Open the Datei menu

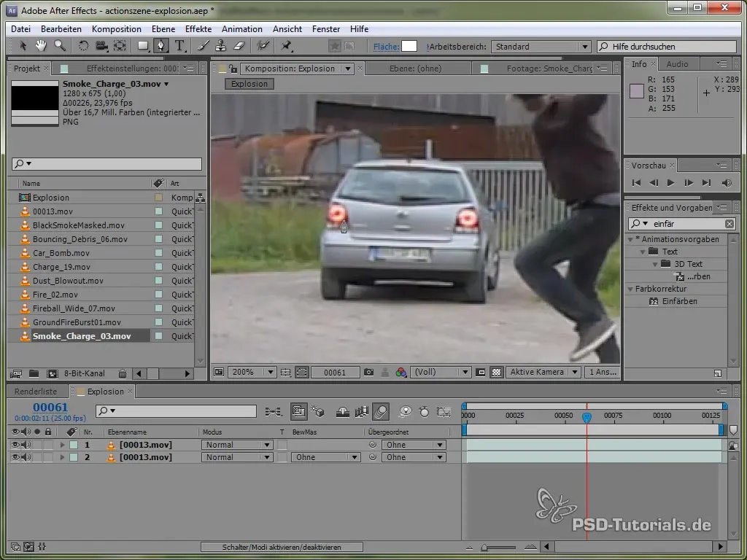point(20,29)
